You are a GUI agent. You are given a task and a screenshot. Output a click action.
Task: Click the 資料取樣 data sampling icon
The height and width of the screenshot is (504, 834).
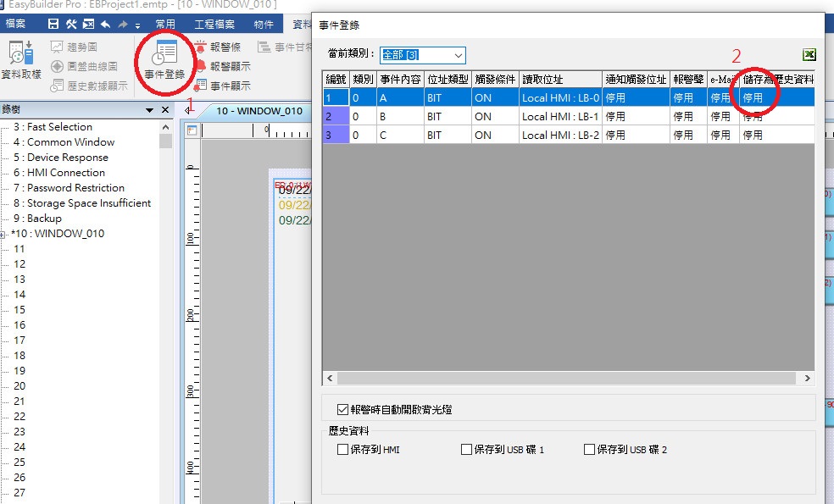(20, 59)
